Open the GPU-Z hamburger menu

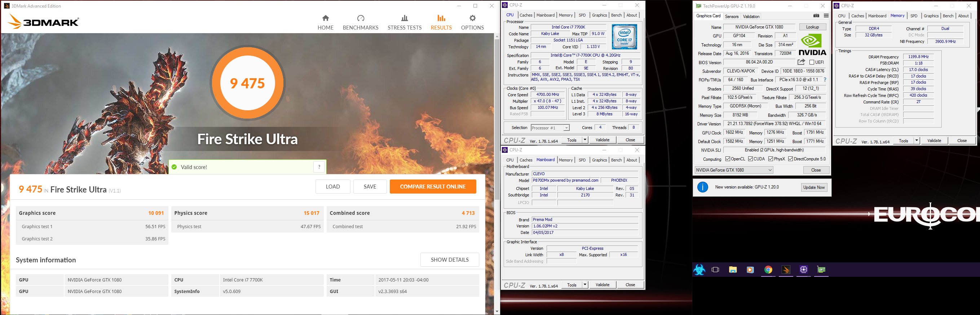click(x=826, y=15)
